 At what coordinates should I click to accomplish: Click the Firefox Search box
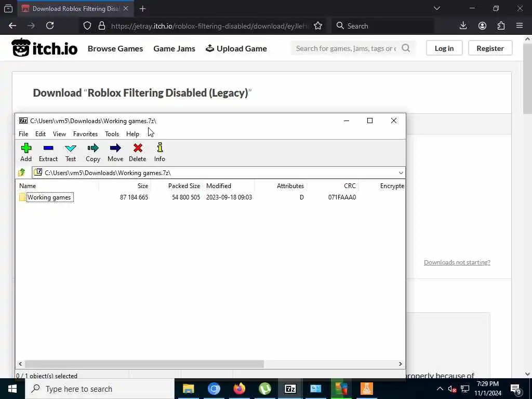pyautogui.click(x=383, y=26)
